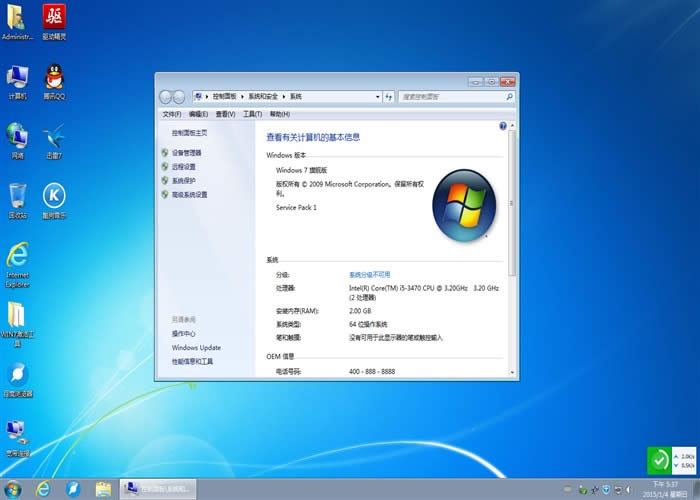Open the Windows Update link
Viewport: 700px width, 500px height.
[196, 348]
